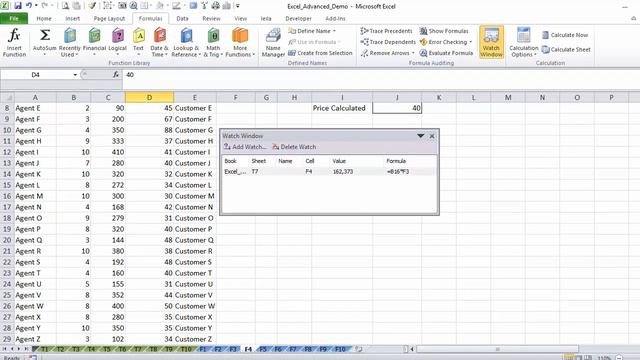
Task: Switch to the Add-Ins ribbon tab
Action: click(x=335, y=18)
